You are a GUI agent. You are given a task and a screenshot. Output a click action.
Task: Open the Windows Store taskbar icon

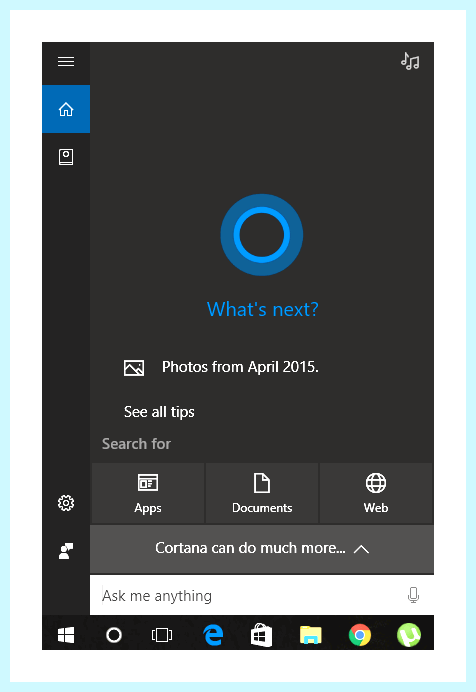(x=261, y=635)
